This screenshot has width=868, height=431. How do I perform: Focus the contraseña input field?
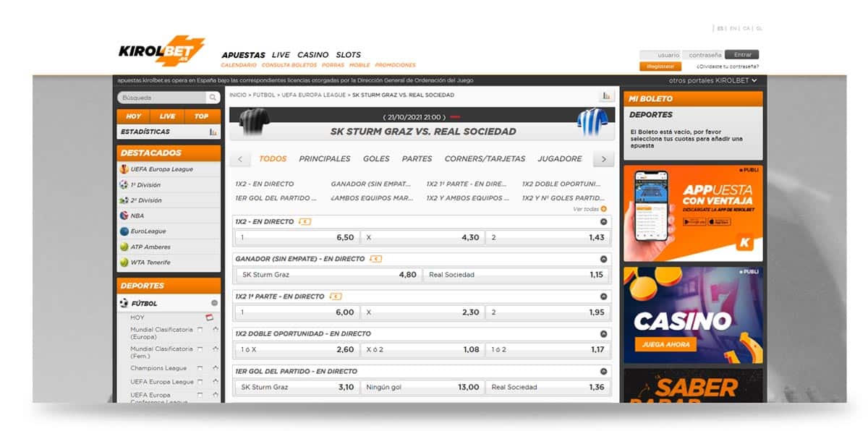pyautogui.click(x=704, y=55)
